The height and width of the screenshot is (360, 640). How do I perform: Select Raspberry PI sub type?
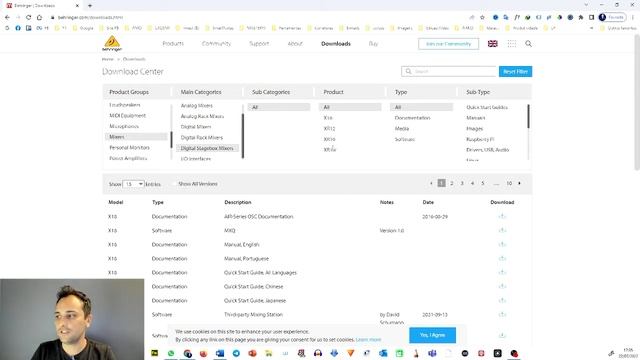tap(480, 139)
